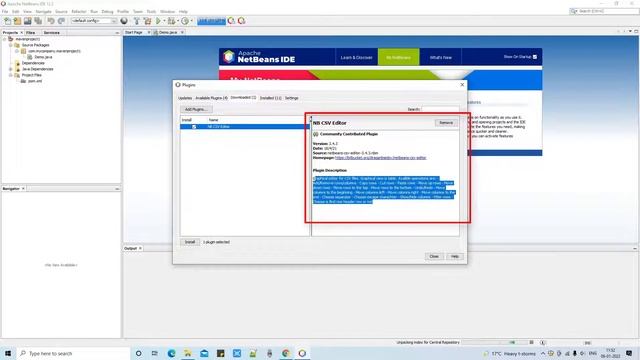Click the Windows taskbar search box
The height and width of the screenshot is (360, 640).
(x=73, y=353)
